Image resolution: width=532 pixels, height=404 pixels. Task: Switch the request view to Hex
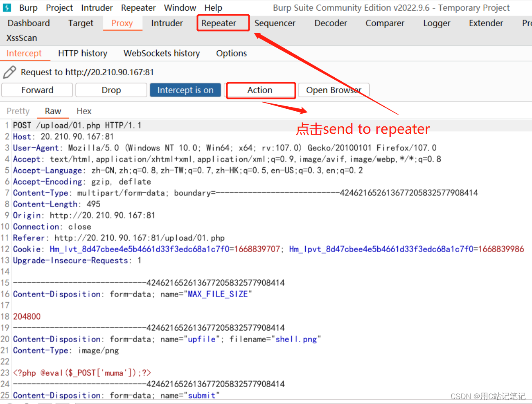[x=84, y=111]
